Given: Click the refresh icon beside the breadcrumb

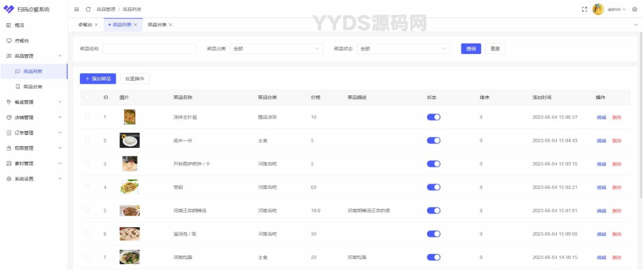Looking at the screenshot, I should [88, 9].
